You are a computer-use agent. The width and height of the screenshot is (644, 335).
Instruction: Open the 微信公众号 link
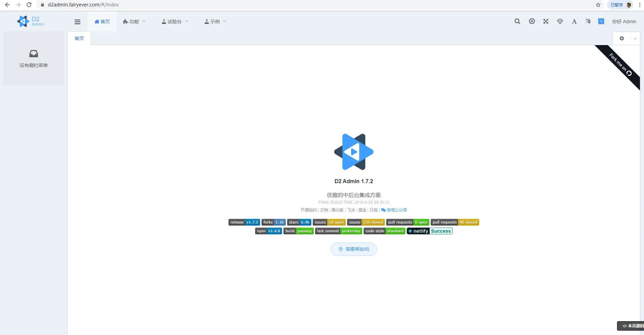[x=394, y=210]
